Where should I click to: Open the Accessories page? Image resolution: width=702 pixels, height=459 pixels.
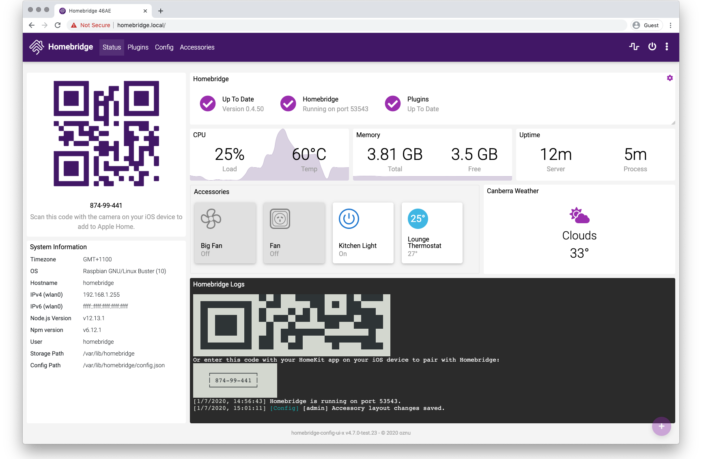click(197, 47)
